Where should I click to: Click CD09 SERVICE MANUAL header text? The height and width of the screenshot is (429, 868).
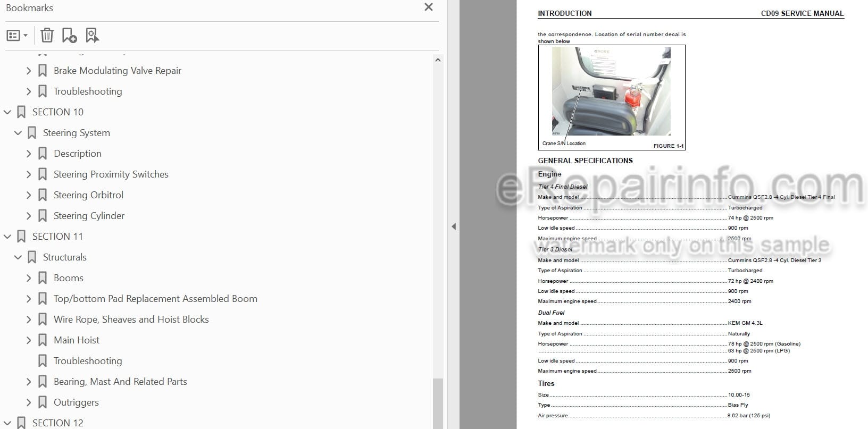pos(802,13)
